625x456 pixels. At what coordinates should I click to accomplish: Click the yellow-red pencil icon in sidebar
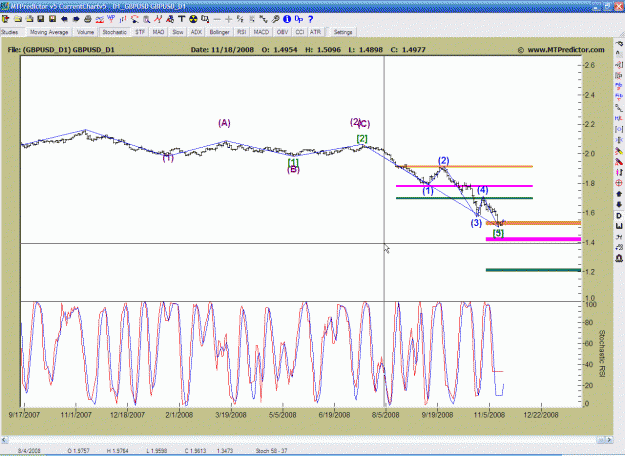click(x=619, y=151)
